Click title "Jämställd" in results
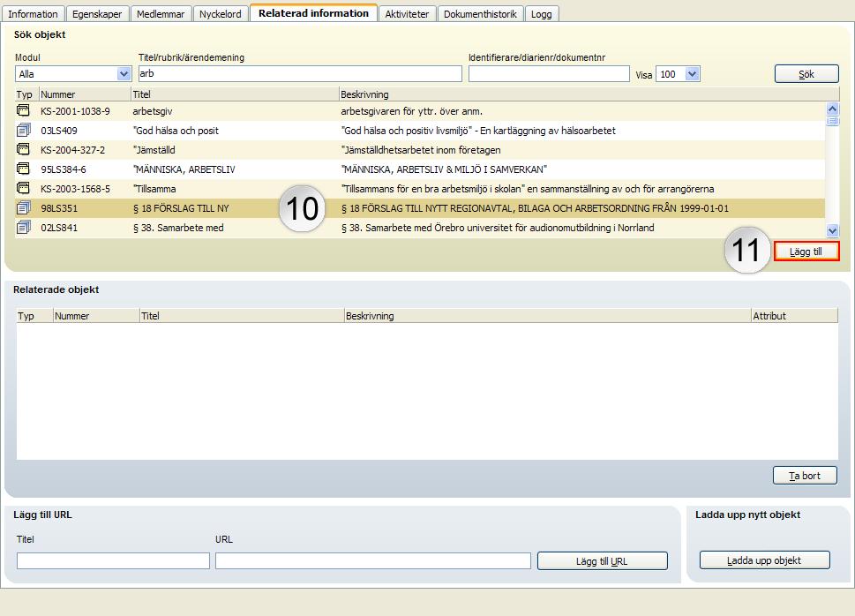 point(154,150)
